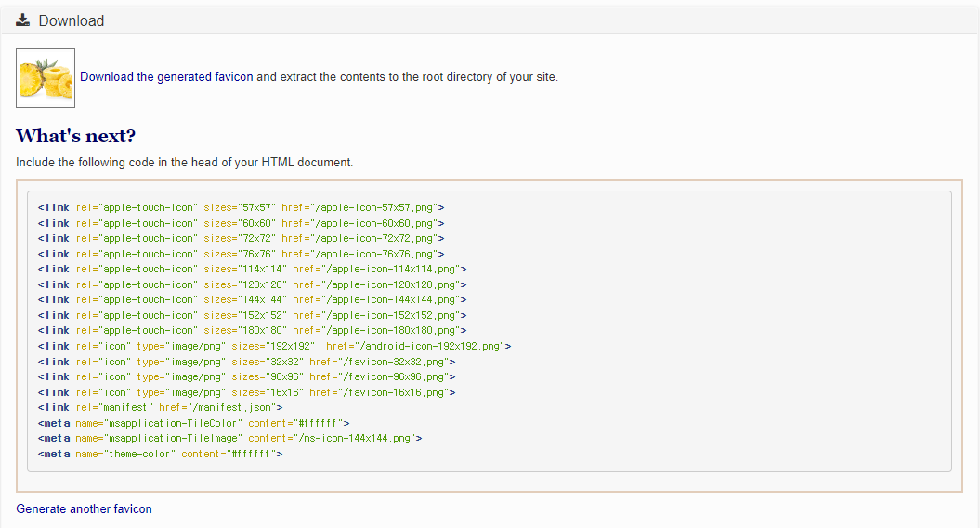This screenshot has width=980, height=528.
Task: Click the 'Include the following code' instruction text
Action: click(x=184, y=162)
